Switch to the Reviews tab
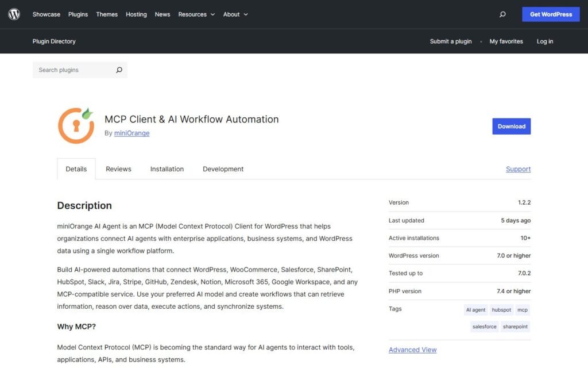The width and height of the screenshot is (588, 368). [118, 169]
